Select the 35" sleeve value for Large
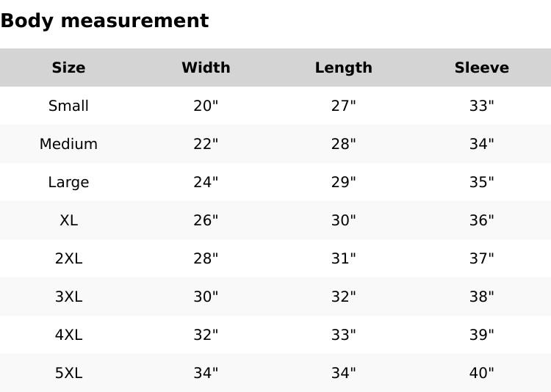The width and height of the screenshot is (551, 392). point(481,182)
